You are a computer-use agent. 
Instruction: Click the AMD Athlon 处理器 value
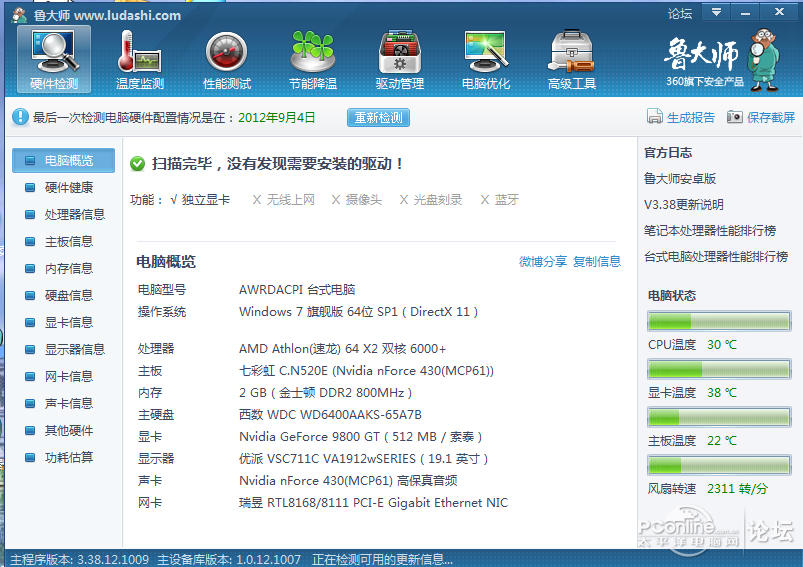[x=342, y=349]
